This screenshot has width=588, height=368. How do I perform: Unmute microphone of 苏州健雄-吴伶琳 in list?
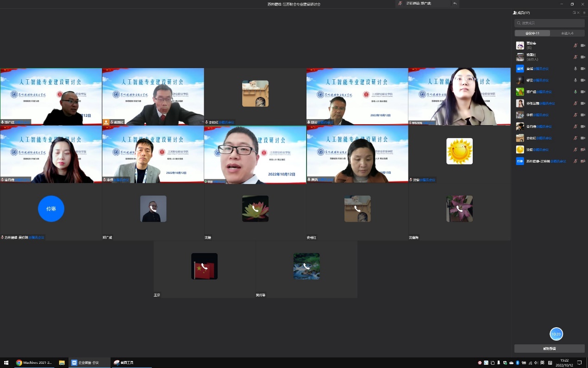pyautogui.click(x=575, y=161)
